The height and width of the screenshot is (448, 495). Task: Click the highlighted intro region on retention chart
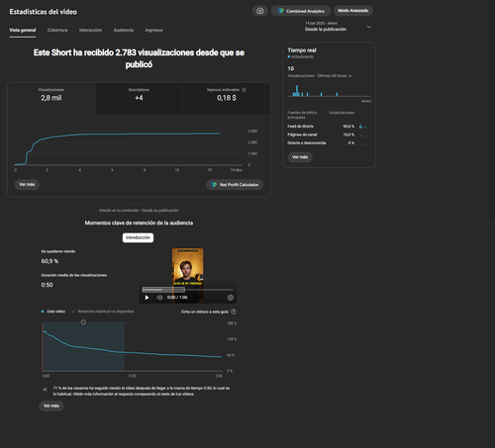[84, 346]
